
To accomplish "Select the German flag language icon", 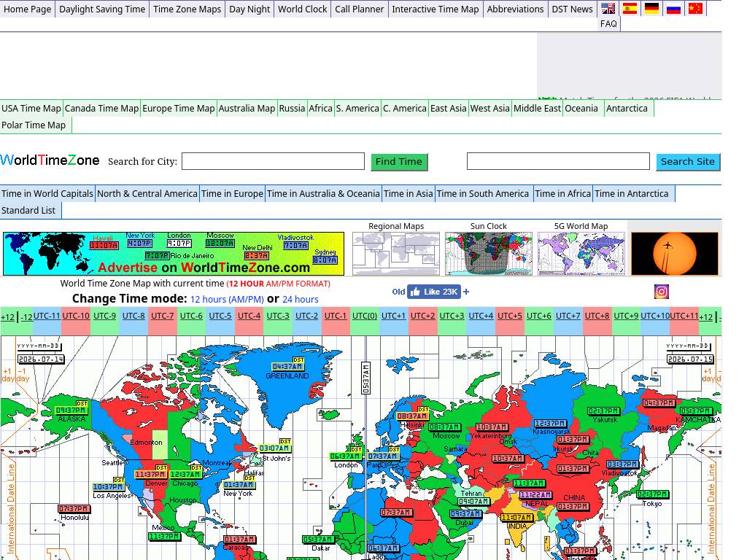I will [651, 9].
